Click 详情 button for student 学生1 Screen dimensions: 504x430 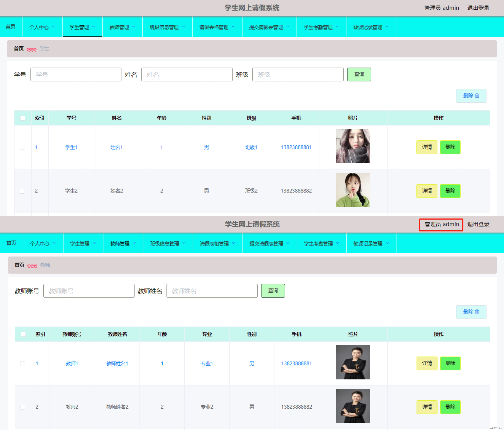tap(427, 147)
